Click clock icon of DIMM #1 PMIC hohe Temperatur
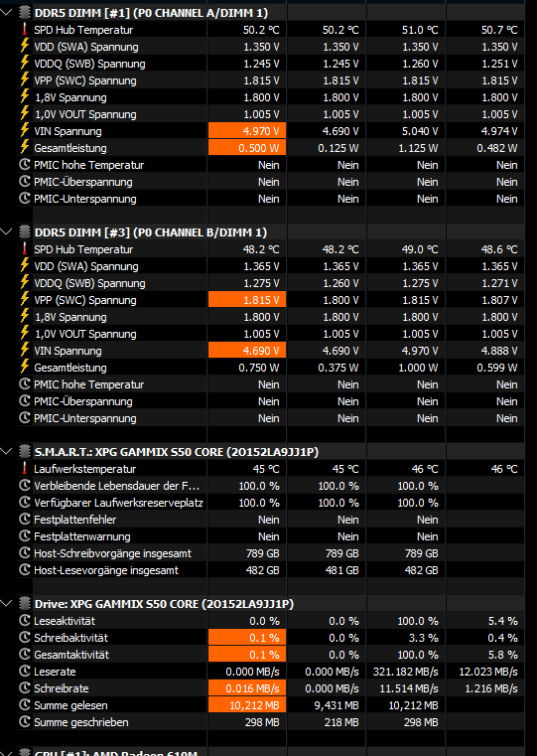This screenshot has height=756, width=537. [25, 165]
